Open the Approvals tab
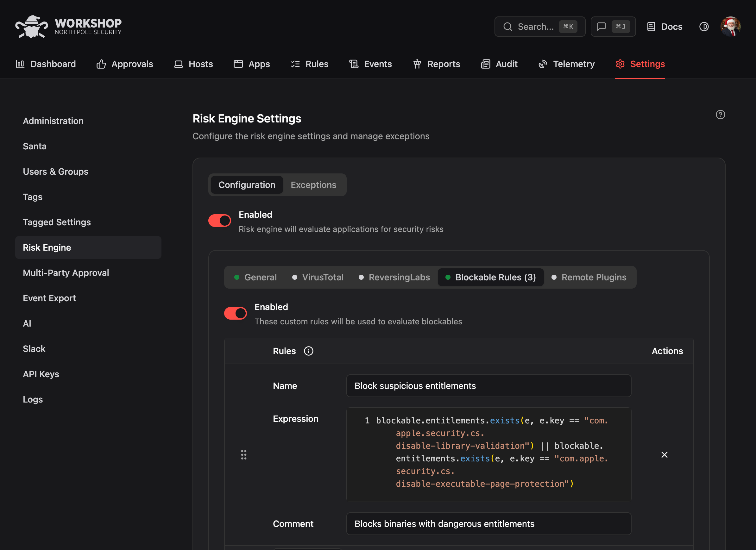 point(125,64)
